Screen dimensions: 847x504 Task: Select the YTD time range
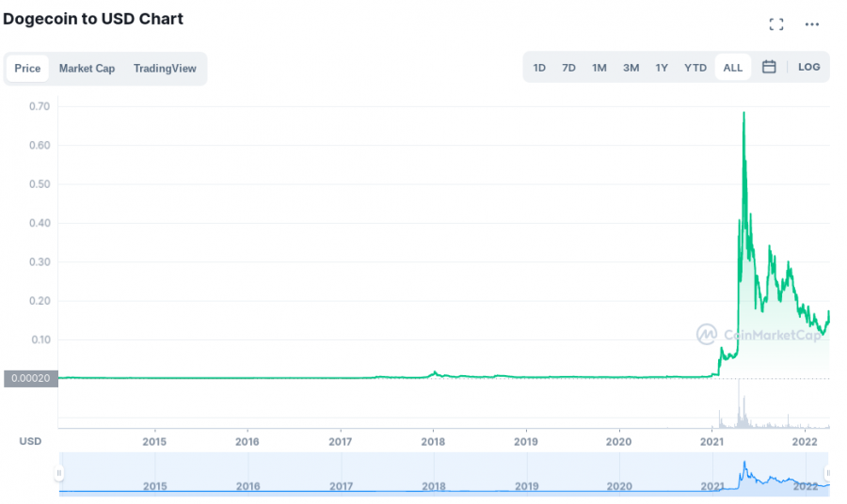point(695,68)
